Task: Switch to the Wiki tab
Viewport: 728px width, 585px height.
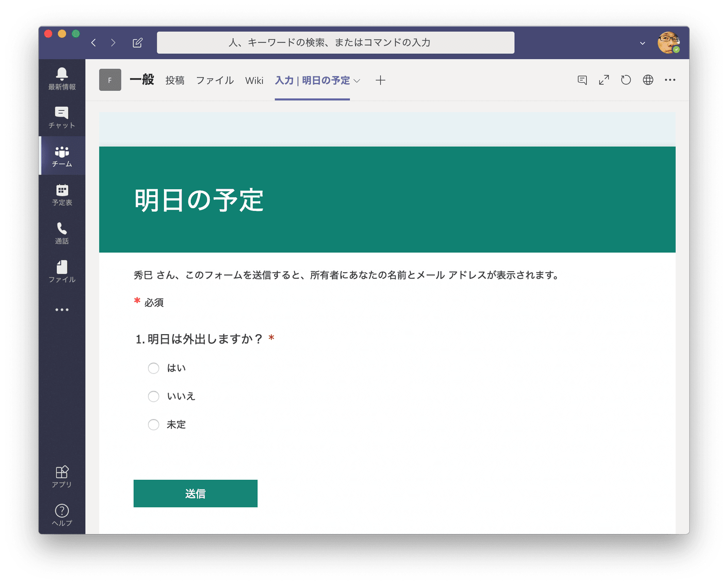Action: [x=254, y=81]
